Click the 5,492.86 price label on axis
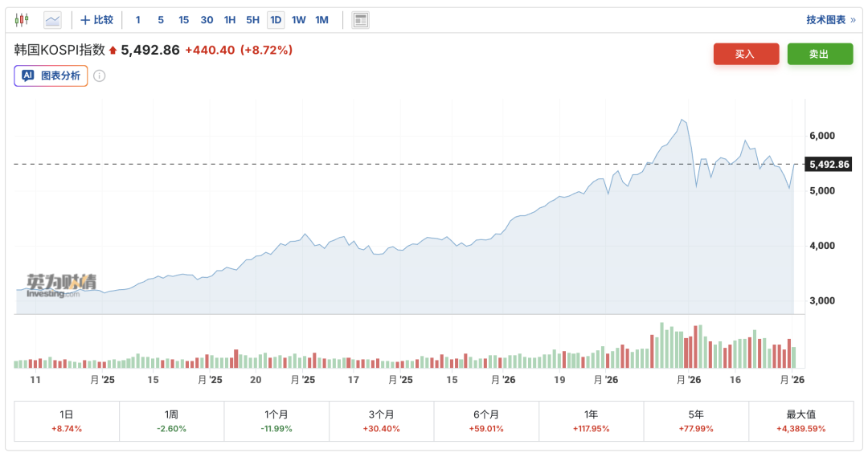 pos(829,165)
